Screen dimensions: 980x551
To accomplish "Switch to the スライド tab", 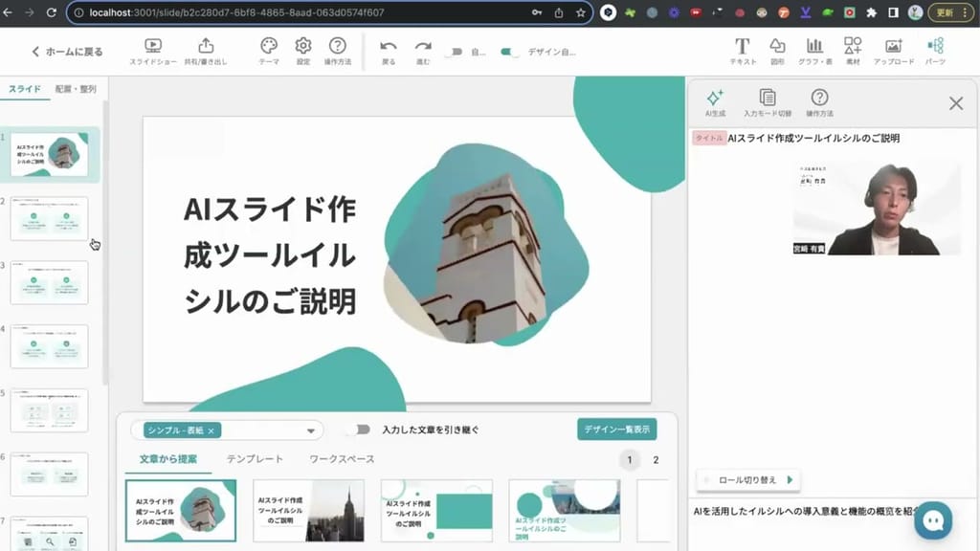I will coord(24,89).
